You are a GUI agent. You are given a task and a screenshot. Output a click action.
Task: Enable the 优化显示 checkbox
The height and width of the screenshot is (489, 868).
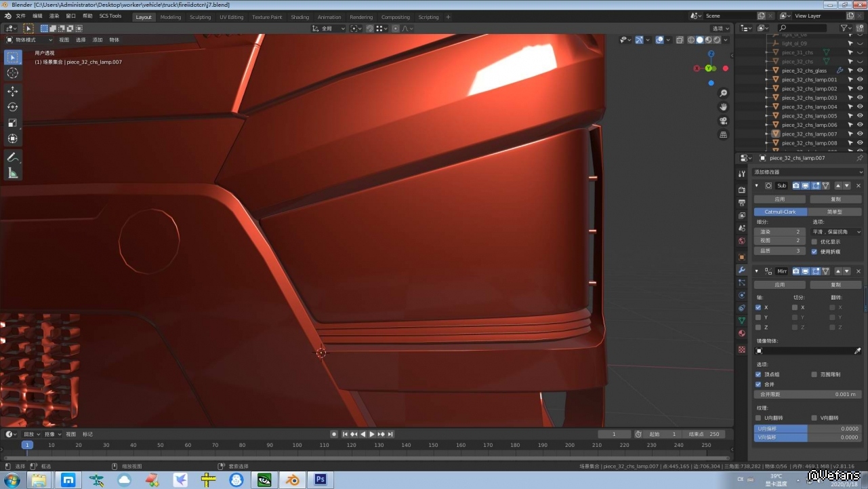point(814,241)
